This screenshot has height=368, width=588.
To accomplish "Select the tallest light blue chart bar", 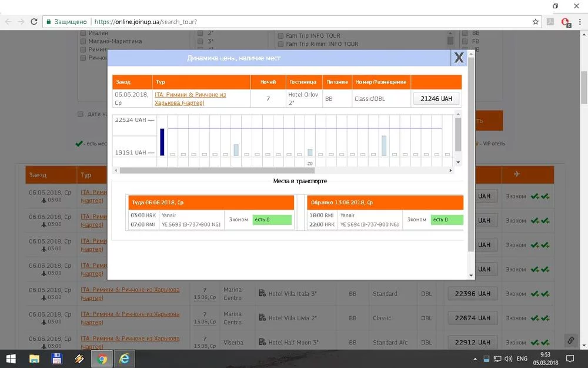I will click(x=384, y=145).
